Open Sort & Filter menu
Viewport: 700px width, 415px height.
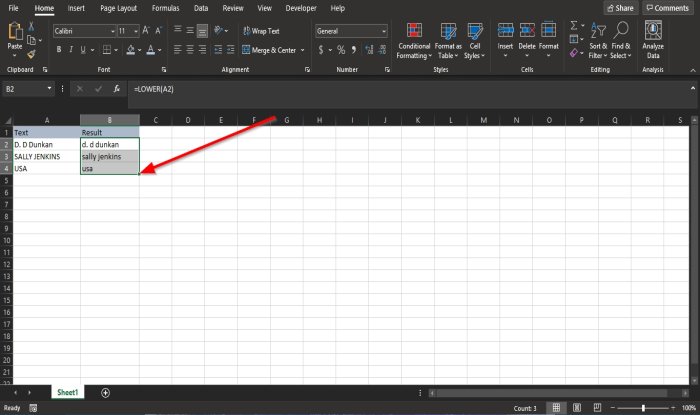[598, 41]
